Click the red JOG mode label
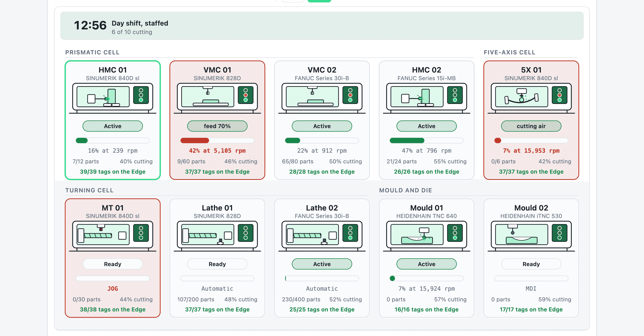Screen dimensions: 644x336 [x=112, y=288]
